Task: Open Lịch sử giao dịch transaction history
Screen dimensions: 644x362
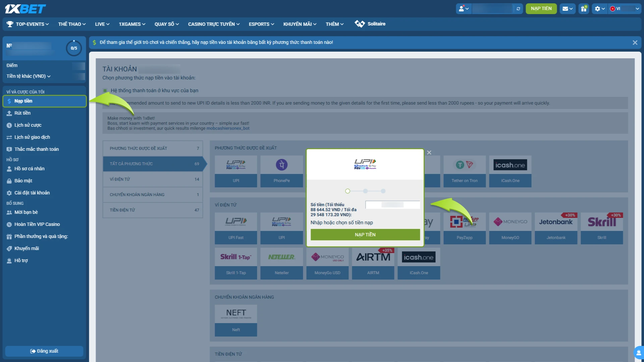Action: 45,137
